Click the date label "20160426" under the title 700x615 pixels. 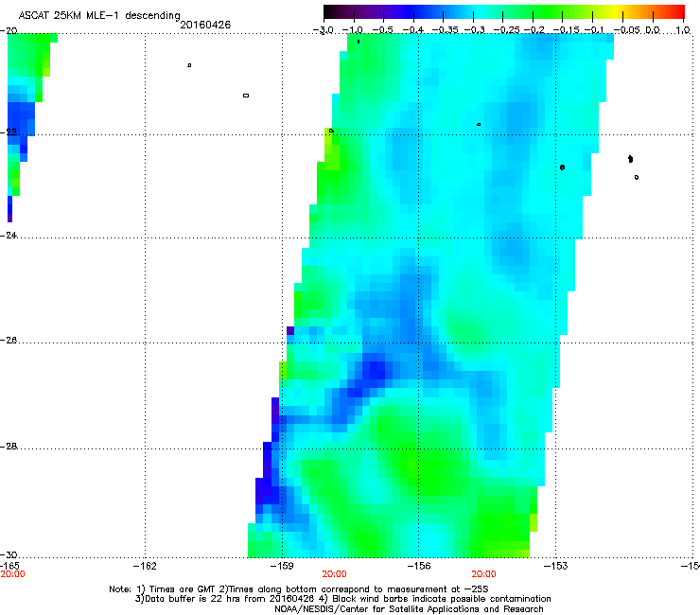pyautogui.click(x=205, y=25)
